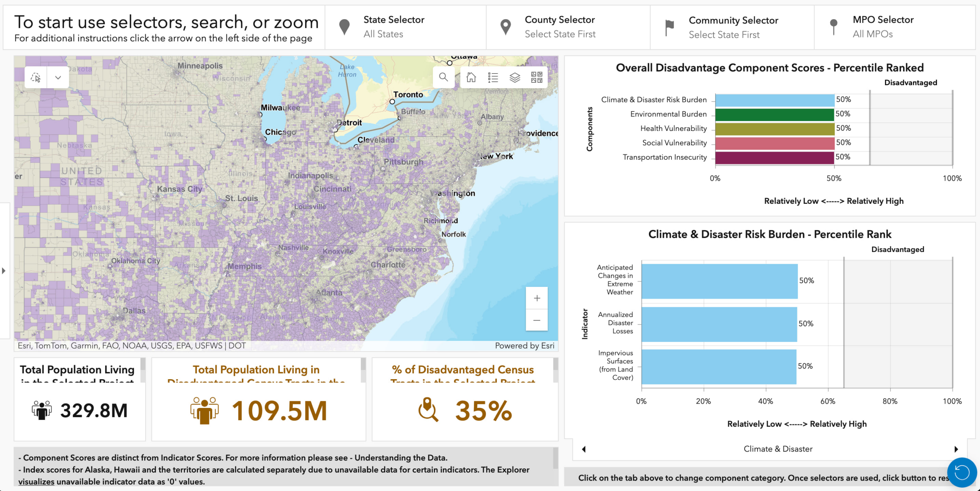Expand the selection tool options chevron

point(58,77)
